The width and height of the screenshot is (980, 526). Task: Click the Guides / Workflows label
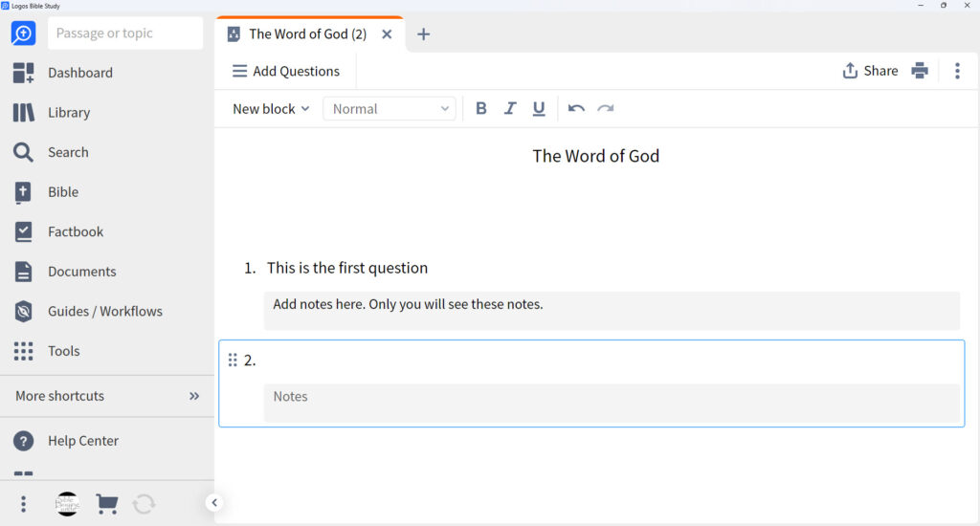pos(105,311)
